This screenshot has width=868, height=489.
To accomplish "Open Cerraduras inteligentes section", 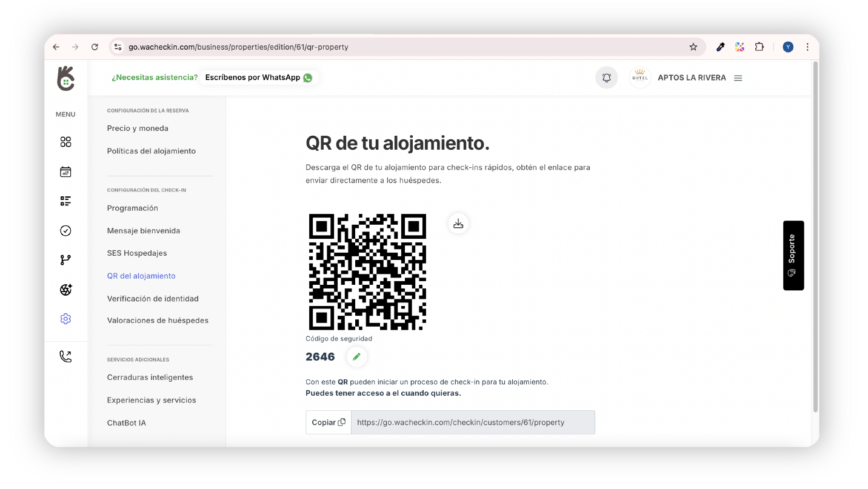I will tap(150, 378).
